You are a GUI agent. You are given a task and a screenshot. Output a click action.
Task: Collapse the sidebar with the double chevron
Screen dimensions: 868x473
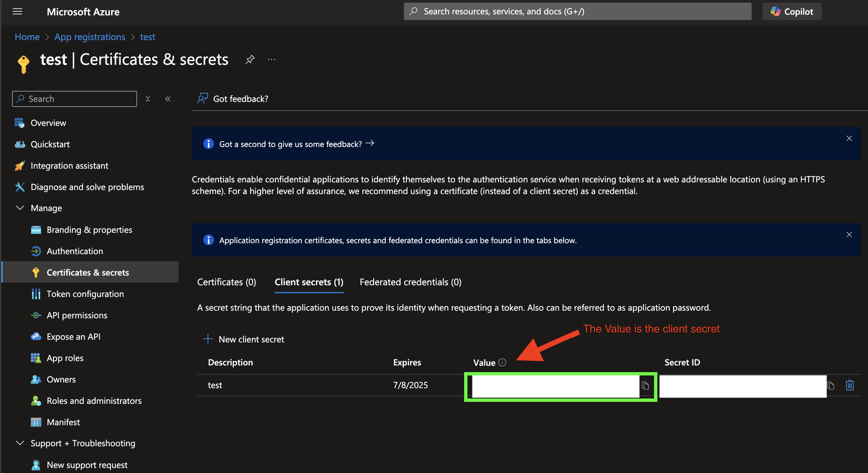168,99
